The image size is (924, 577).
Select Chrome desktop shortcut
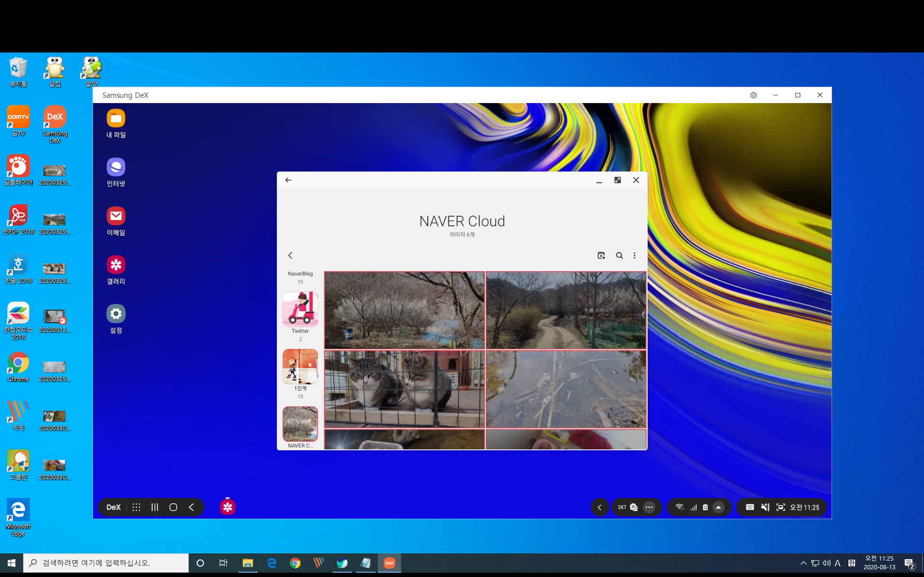pos(18,367)
